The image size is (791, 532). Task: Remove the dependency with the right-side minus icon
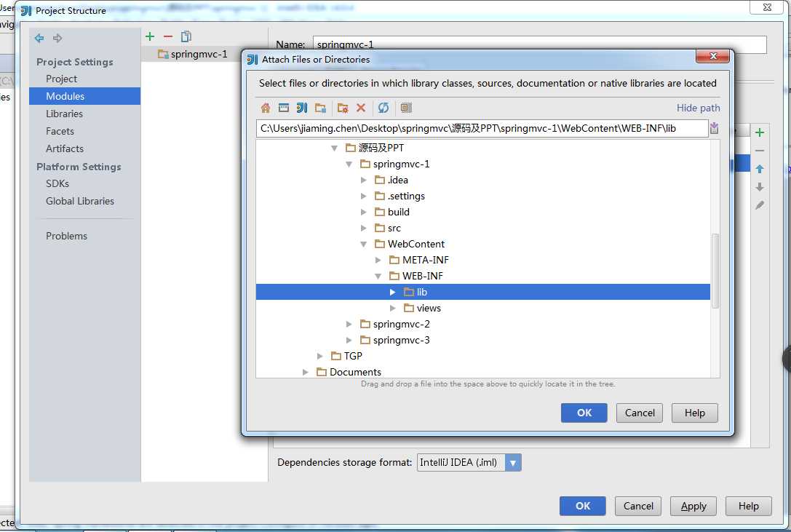[x=760, y=151]
